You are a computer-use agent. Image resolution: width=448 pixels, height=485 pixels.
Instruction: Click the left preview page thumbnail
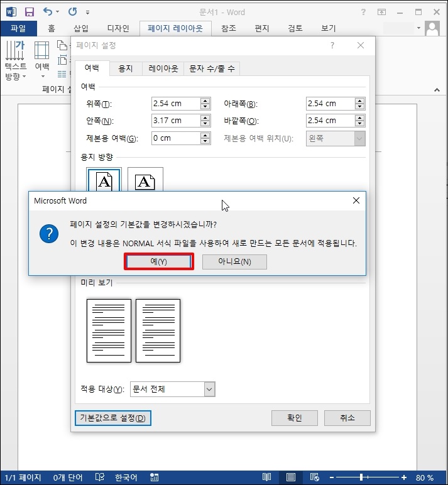click(x=109, y=330)
